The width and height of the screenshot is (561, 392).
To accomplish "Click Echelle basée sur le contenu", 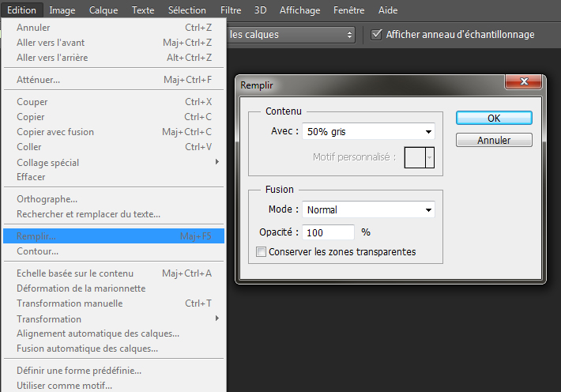I will [x=75, y=273].
